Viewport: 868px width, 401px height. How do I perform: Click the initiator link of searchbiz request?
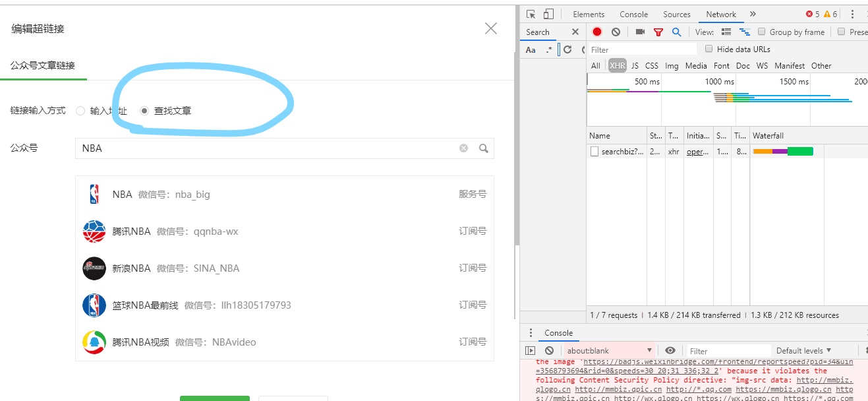point(698,152)
